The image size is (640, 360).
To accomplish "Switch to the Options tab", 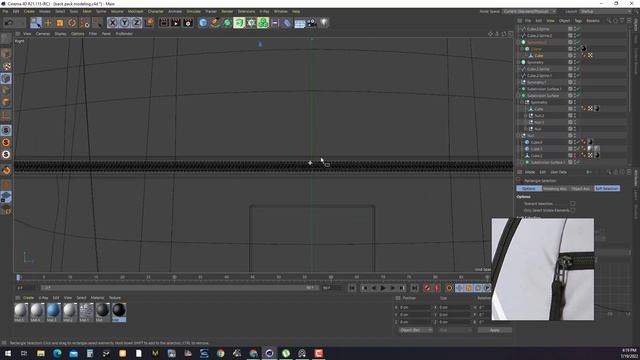I will 529,189.
